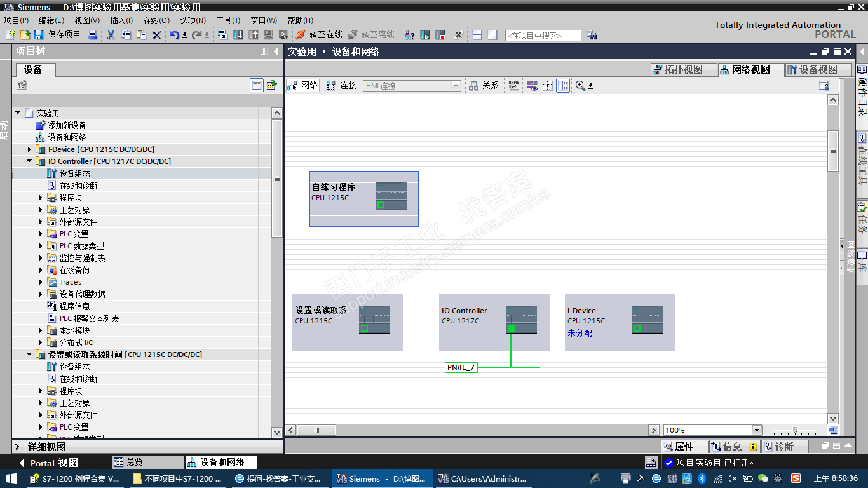This screenshot has height=488, width=868.
Task: Switch to the 拓扑视图 topology tab
Action: point(683,69)
